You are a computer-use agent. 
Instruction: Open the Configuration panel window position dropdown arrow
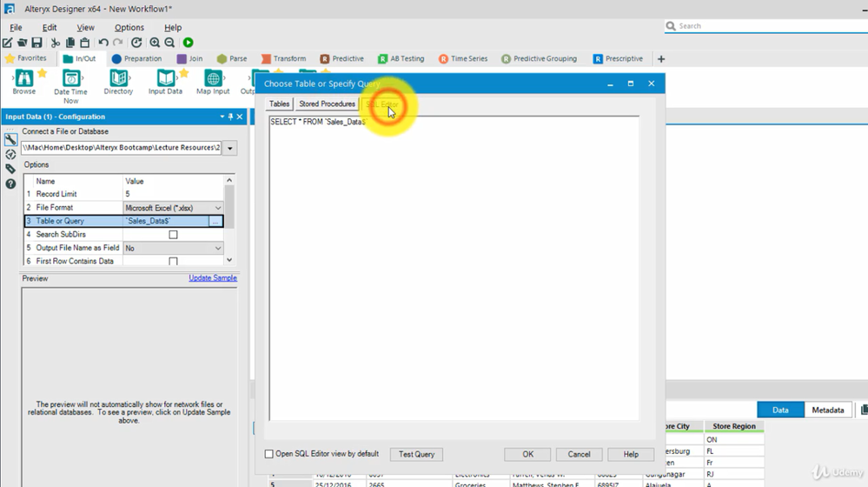pos(222,117)
